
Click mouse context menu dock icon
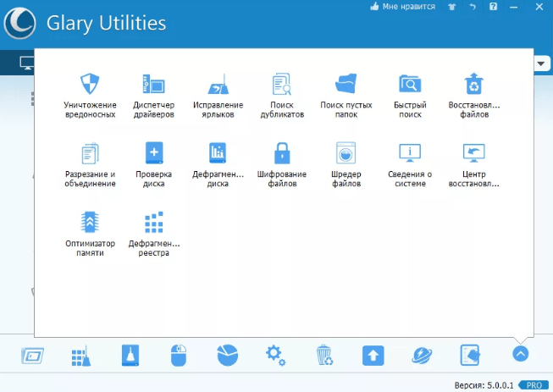[179, 356]
